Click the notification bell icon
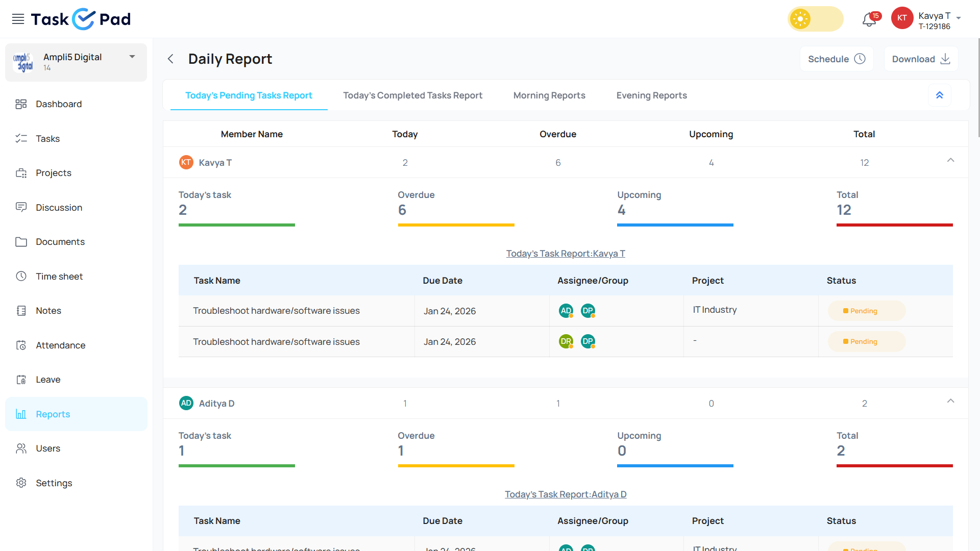 pos(869,19)
